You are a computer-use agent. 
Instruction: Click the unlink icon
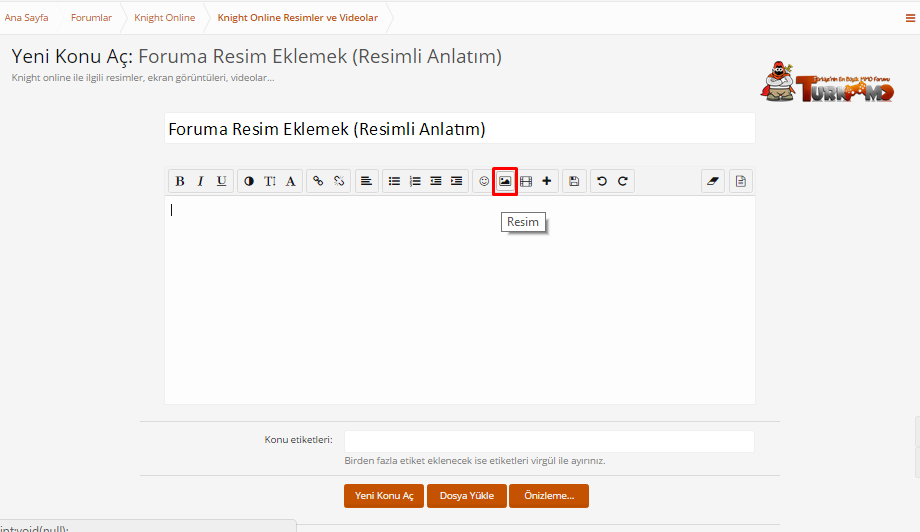(x=339, y=181)
